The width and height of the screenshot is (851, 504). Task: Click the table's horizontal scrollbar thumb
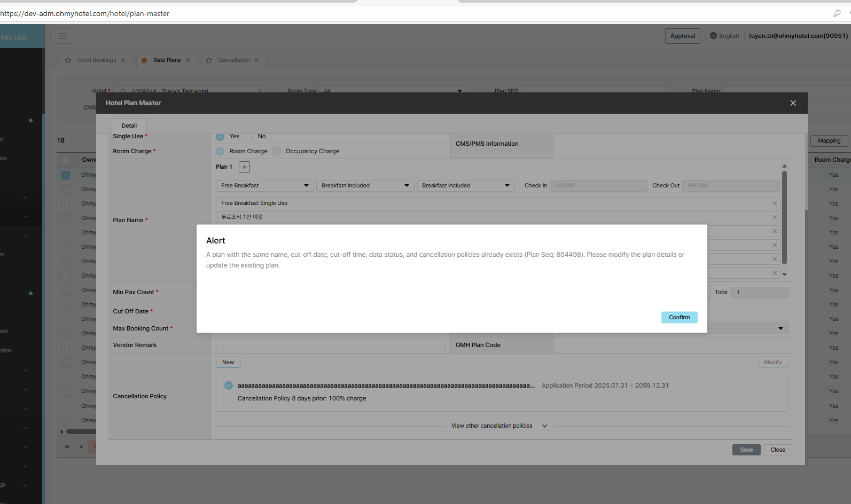81,432
